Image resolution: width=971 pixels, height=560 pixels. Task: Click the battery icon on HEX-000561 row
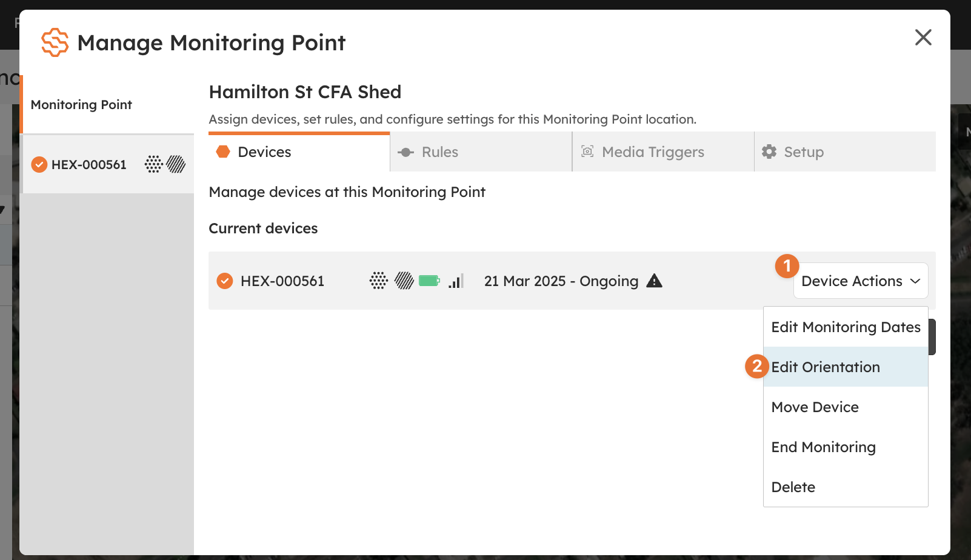[429, 281]
